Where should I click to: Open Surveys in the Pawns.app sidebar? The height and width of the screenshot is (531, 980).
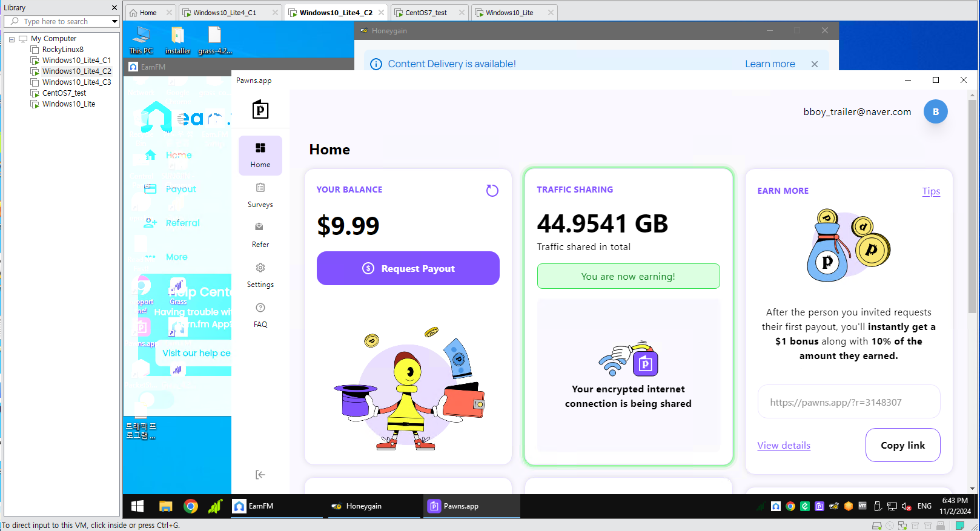(x=260, y=196)
